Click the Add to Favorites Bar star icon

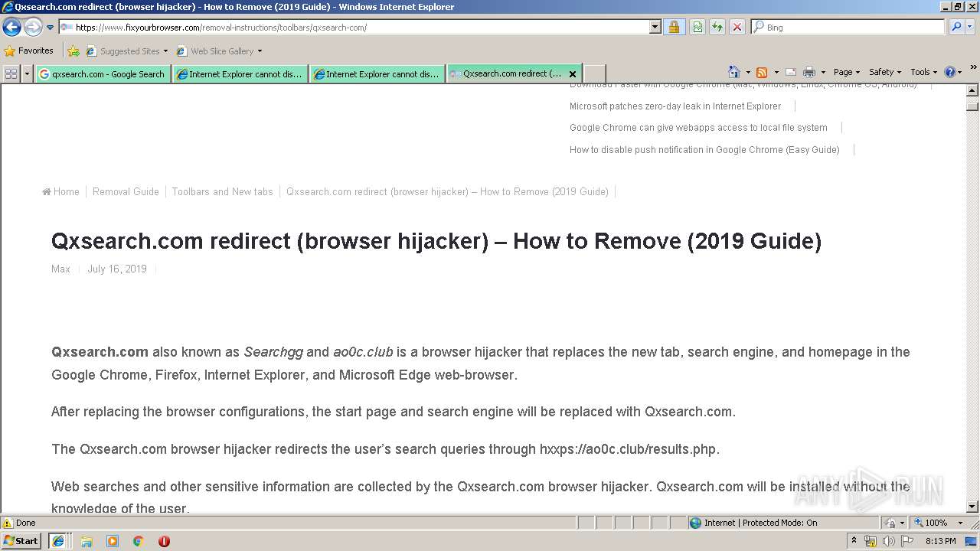(73, 51)
